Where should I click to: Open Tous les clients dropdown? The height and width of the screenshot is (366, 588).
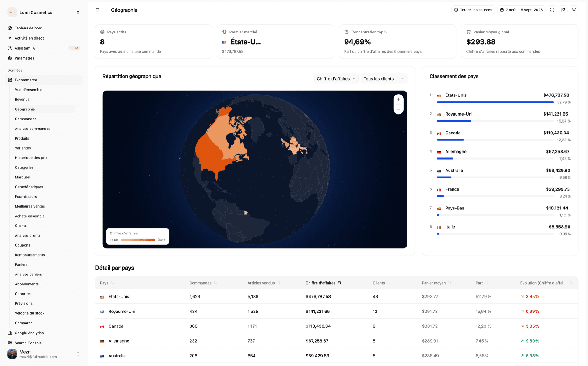click(384, 79)
